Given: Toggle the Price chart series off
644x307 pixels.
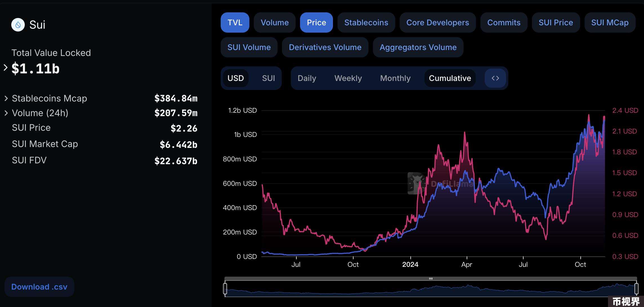Looking at the screenshot, I should coord(316,22).
